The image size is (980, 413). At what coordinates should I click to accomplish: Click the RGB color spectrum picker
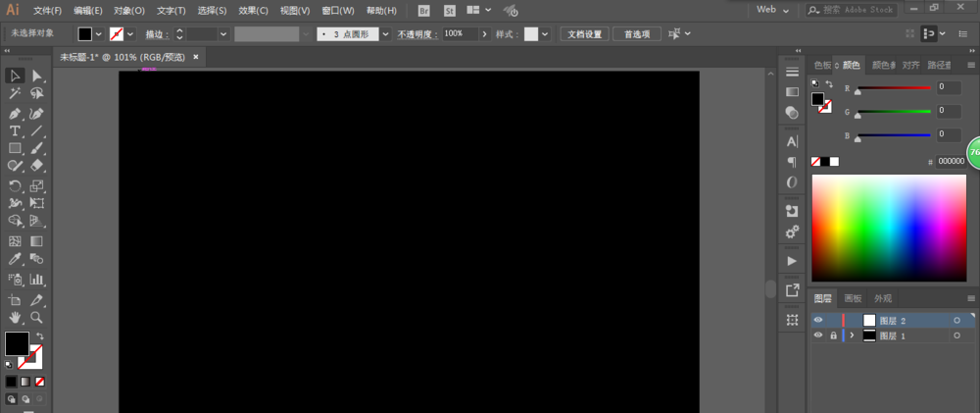pos(889,228)
